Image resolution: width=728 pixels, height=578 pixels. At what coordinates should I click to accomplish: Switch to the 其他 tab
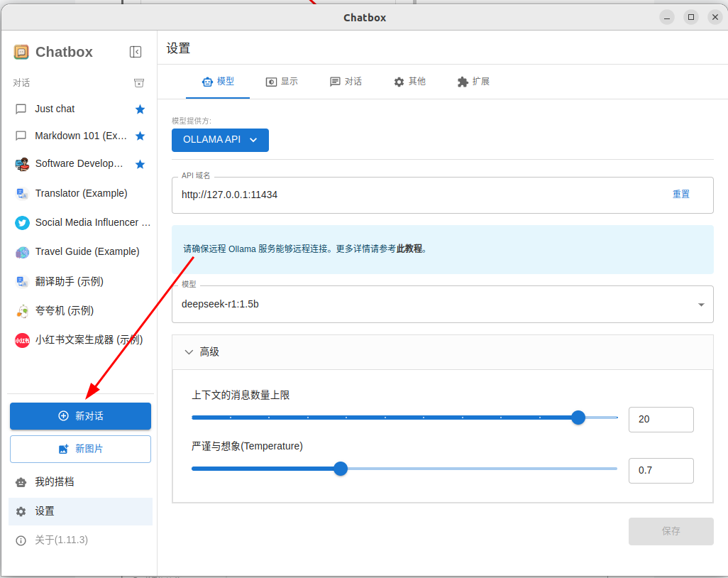[x=409, y=82]
